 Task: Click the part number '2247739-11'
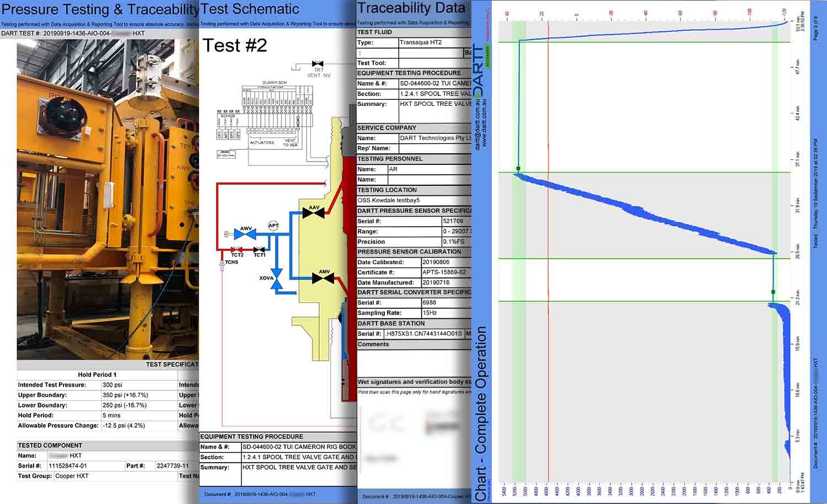point(172,466)
